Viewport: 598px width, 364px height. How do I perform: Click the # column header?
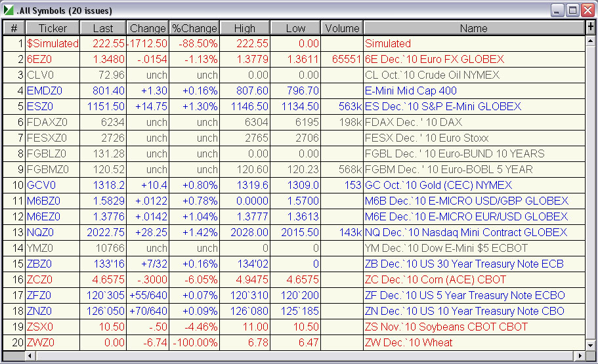coord(14,28)
